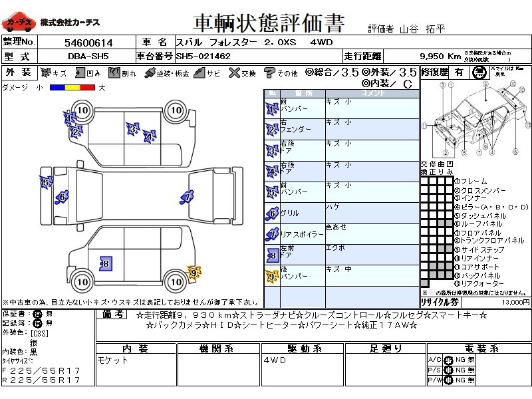The height and width of the screenshot is (399, 532).
Task: Click the yellow damage-scale swatch
Action: point(72,88)
